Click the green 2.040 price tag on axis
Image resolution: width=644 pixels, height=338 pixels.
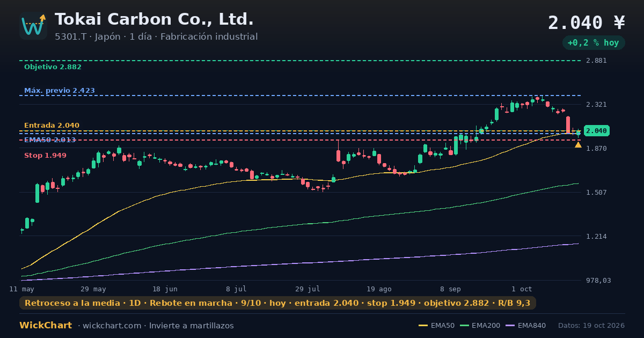[596, 131]
